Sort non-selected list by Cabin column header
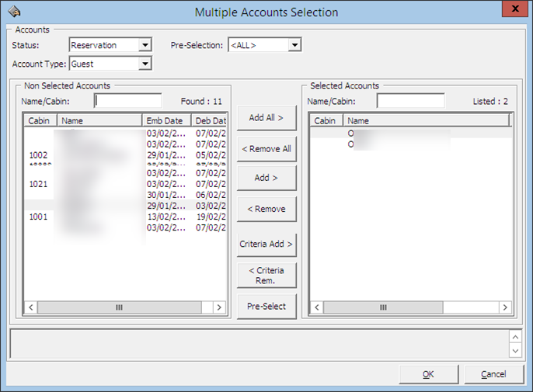The width and height of the screenshot is (533, 392). pos(40,120)
